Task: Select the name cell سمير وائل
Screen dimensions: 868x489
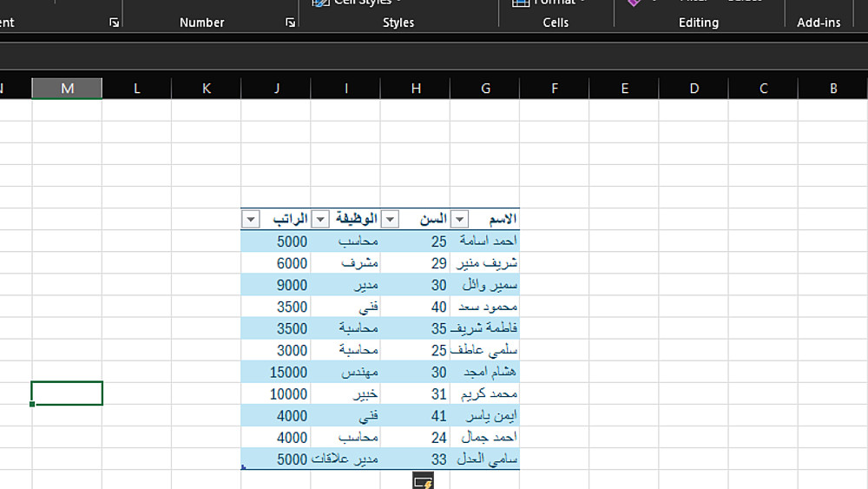Action: [x=485, y=285]
